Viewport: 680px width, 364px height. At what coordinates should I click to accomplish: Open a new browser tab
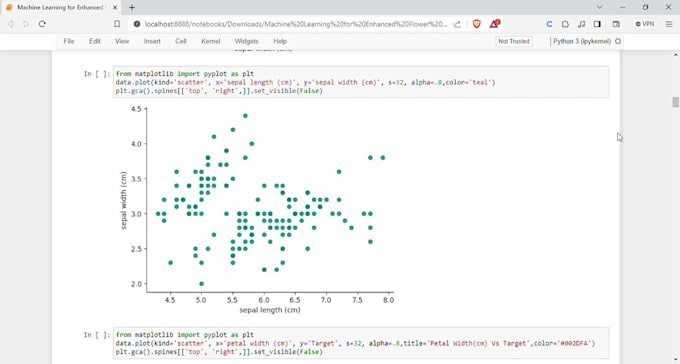pyautogui.click(x=132, y=7)
